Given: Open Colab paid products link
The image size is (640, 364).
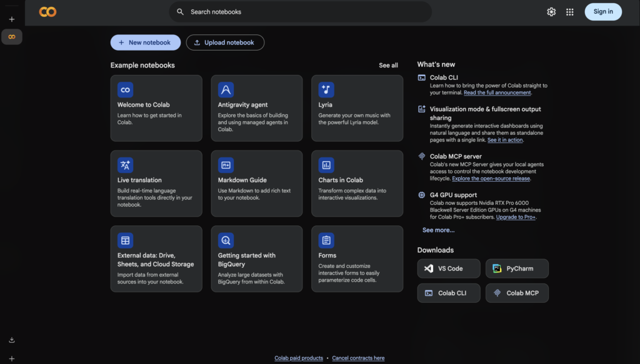Looking at the screenshot, I should (298, 358).
